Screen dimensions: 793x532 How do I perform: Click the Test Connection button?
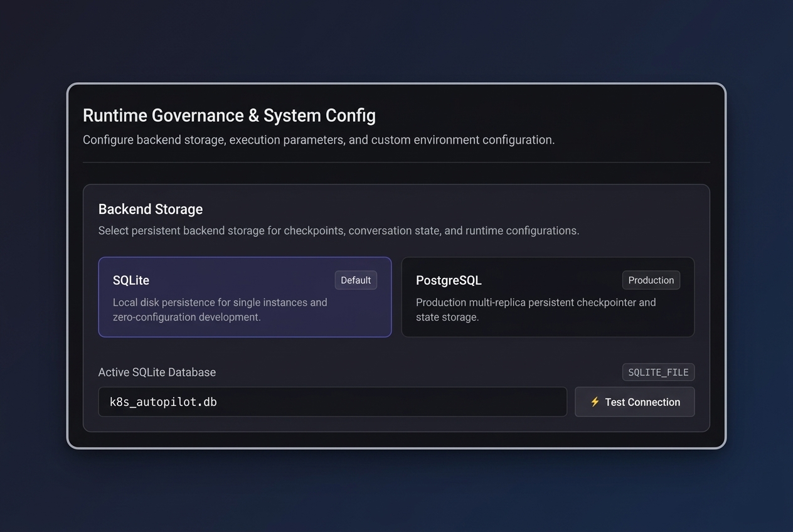click(x=634, y=402)
